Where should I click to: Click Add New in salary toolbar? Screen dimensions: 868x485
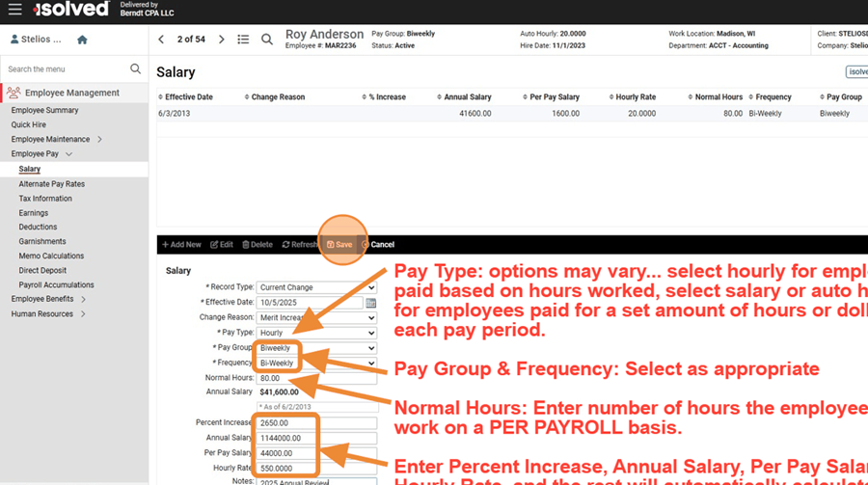(181, 245)
